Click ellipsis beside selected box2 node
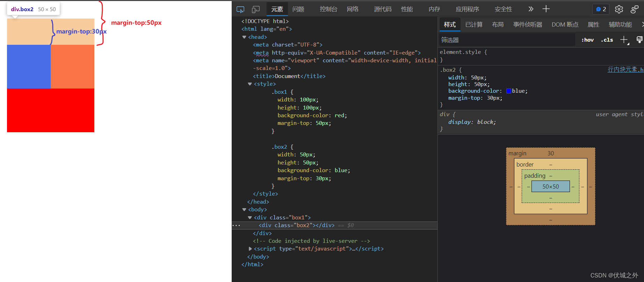The width and height of the screenshot is (644, 282). (x=236, y=225)
